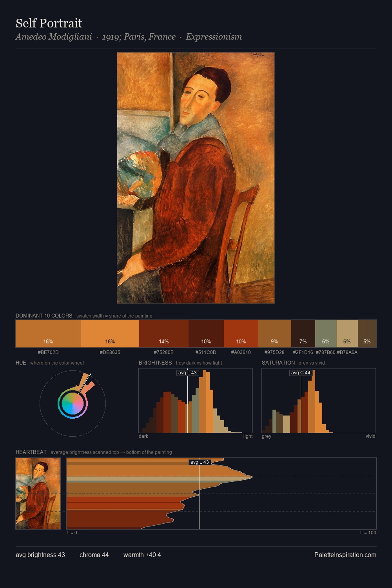The image size is (392, 588).
Task: Click the hue color wheel
Action: tap(73, 403)
